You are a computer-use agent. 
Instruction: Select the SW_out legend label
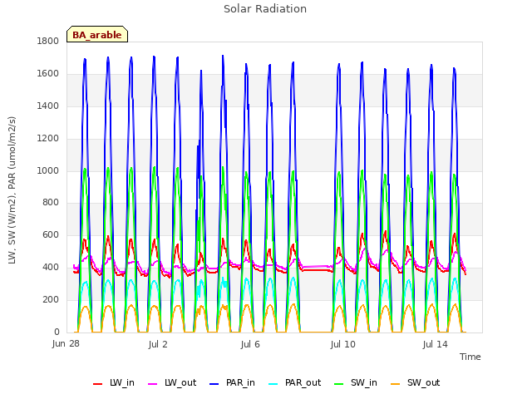coord(423,382)
